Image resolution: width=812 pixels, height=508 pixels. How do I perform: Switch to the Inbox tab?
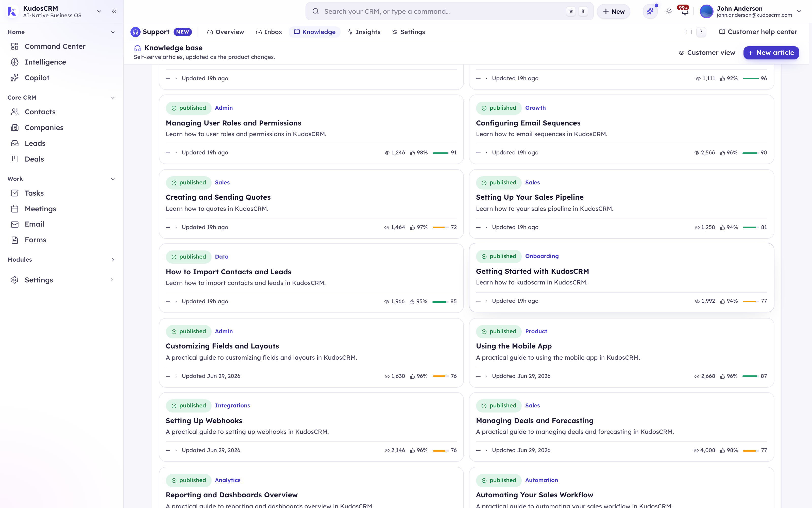(x=269, y=32)
